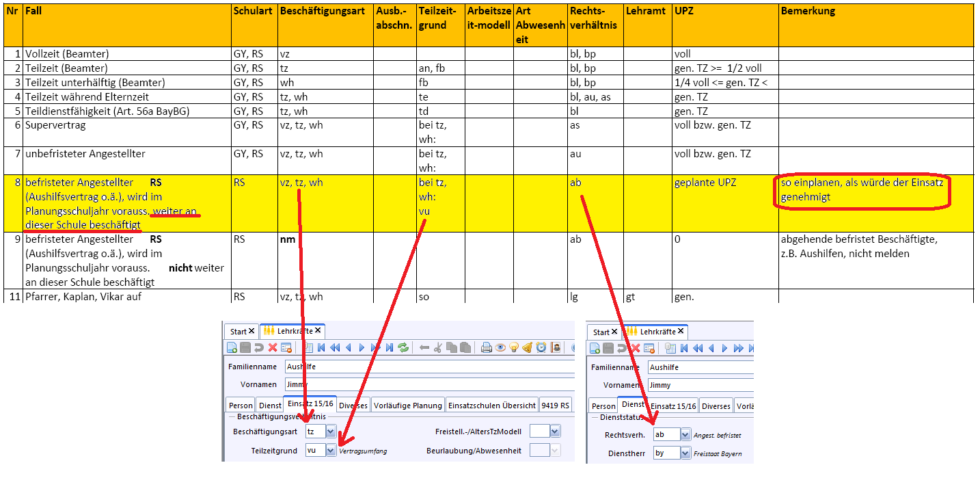The image size is (980, 504).
Task: Click 'Bemerkung' column header
Action: coord(876,25)
